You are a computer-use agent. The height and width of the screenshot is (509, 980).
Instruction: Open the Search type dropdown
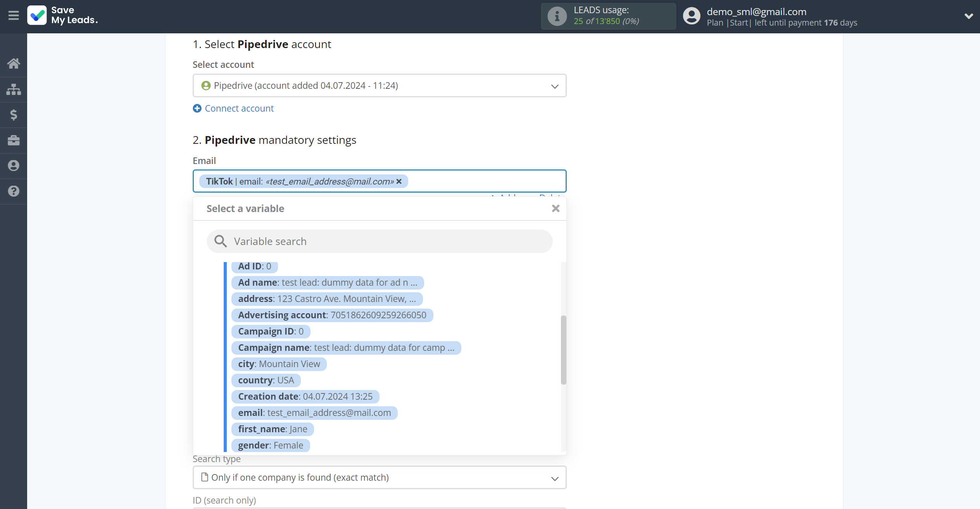(x=380, y=478)
